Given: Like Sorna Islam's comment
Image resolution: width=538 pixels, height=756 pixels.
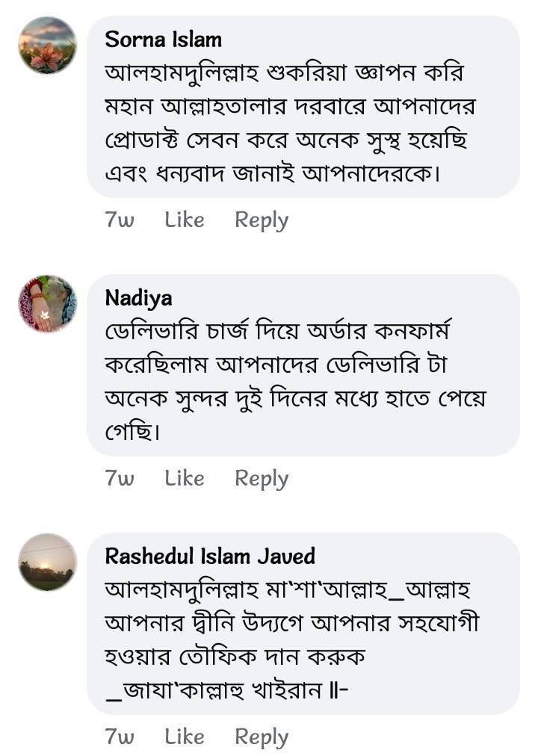Looking at the screenshot, I should click(x=185, y=220).
